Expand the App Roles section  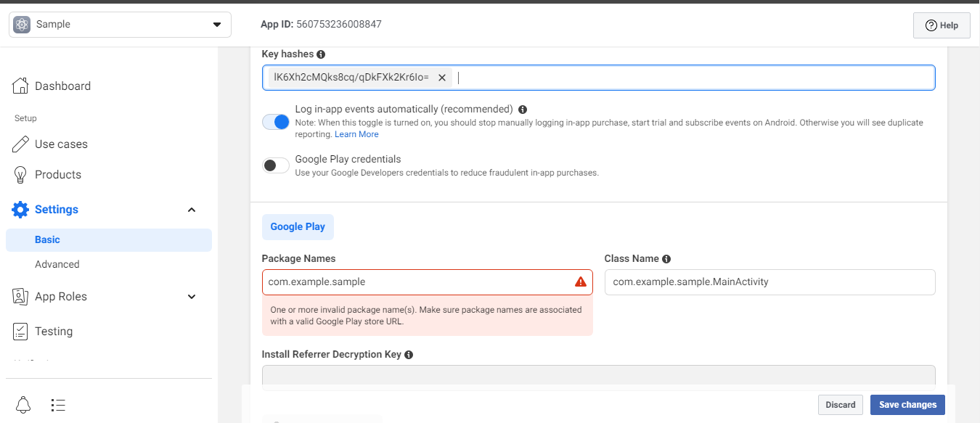pos(192,297)
